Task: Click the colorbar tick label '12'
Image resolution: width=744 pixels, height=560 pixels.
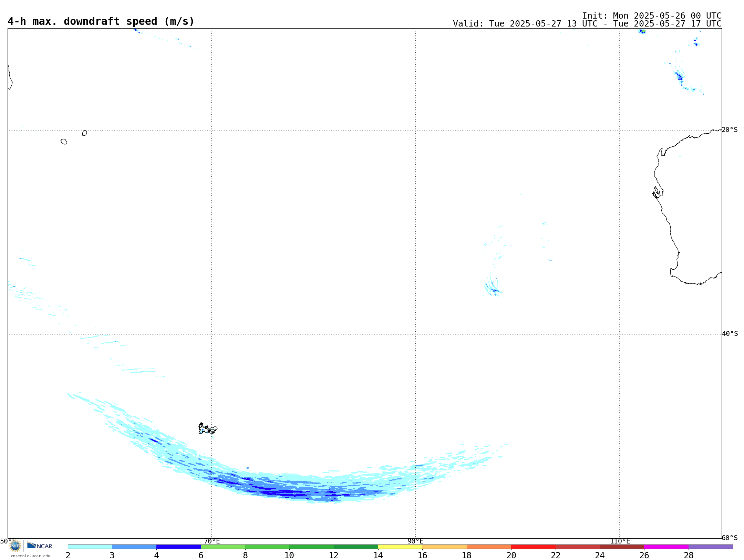Action: click(x=334, y=556)
